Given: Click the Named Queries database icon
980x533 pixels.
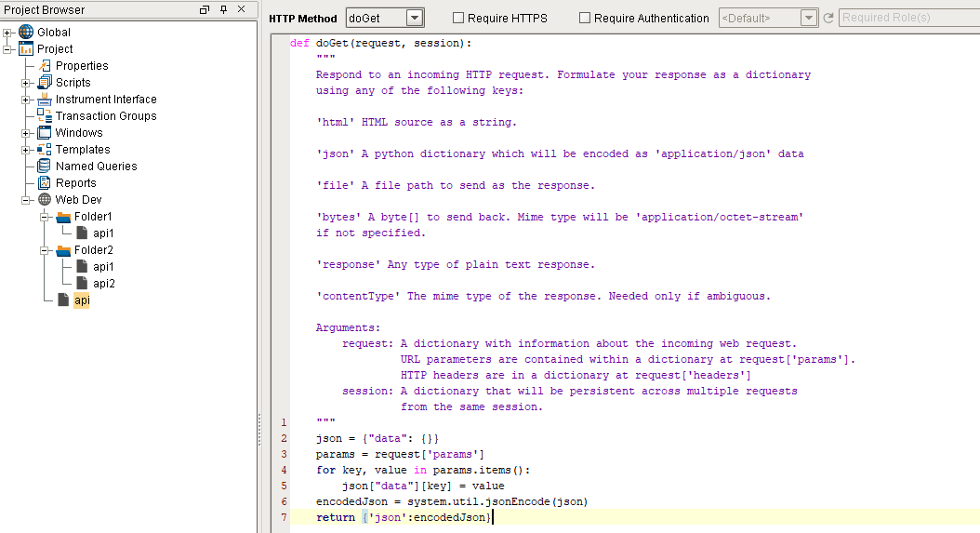Looking at the screenshot, I should click(45, 166).
